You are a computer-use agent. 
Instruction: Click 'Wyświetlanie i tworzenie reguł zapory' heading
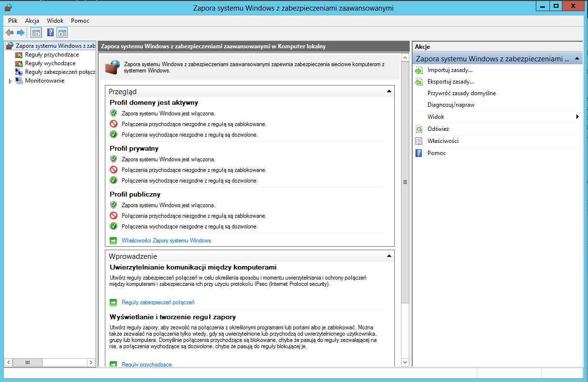tap(172, 317)
